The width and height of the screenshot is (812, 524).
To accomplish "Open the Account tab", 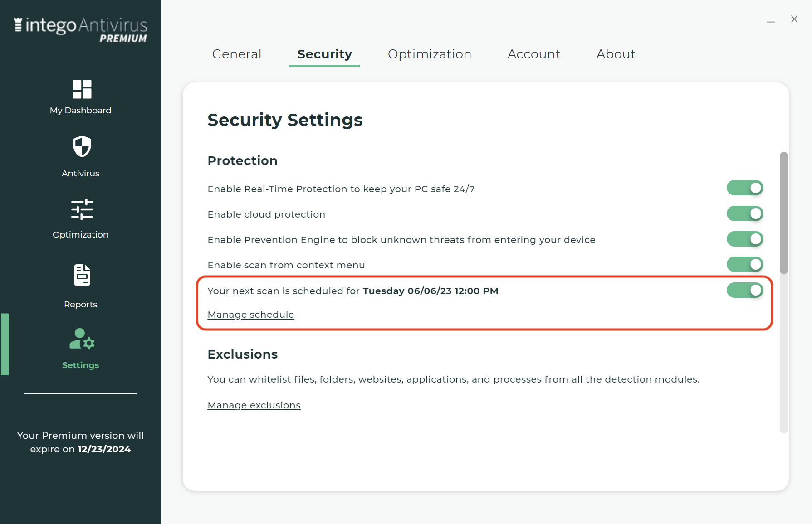I will (x=534, y=54).
